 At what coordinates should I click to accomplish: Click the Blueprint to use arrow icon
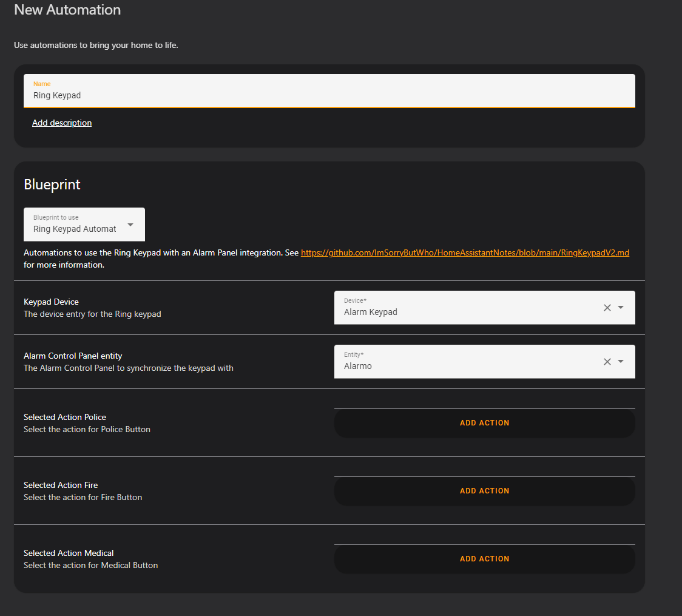point(130,225)
